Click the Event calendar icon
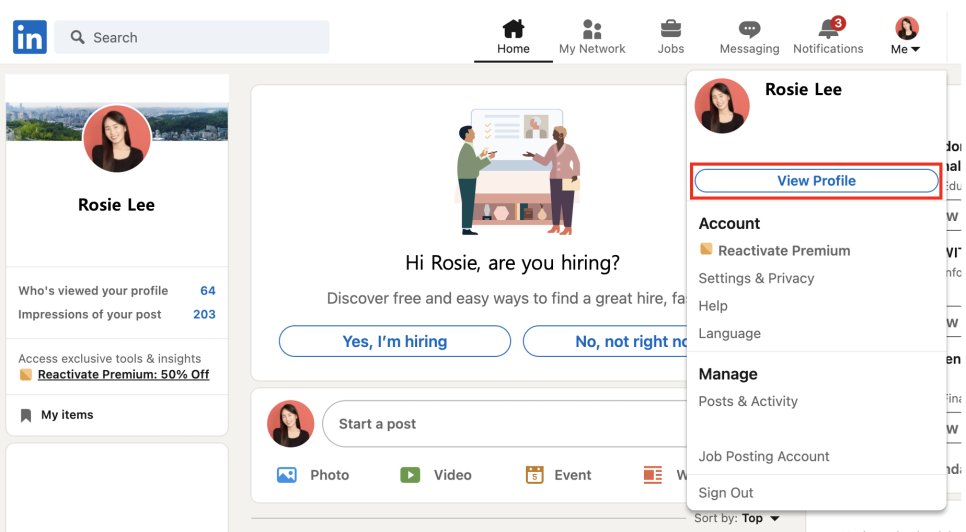This screenshot has width=966, height=532. (534, 475)
